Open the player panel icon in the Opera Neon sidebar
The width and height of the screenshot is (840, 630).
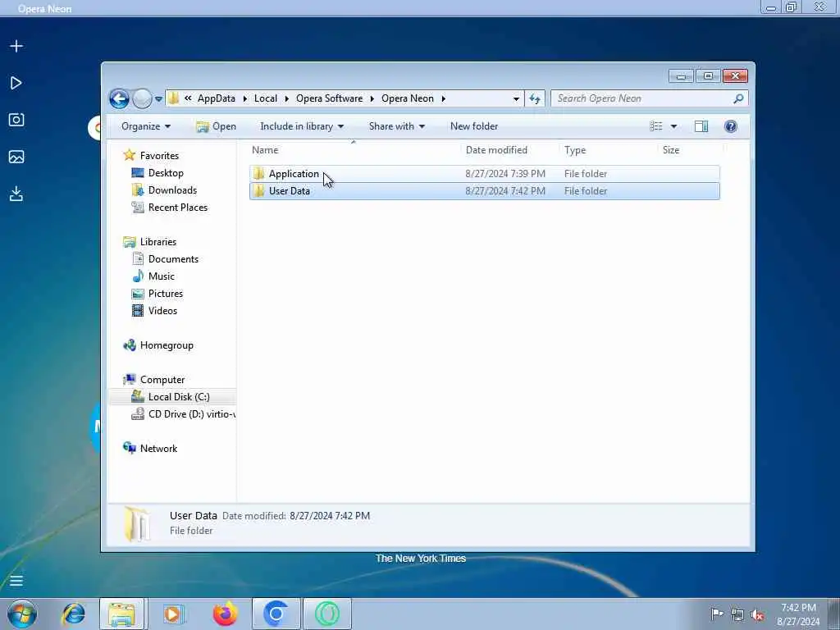[16, 83]
